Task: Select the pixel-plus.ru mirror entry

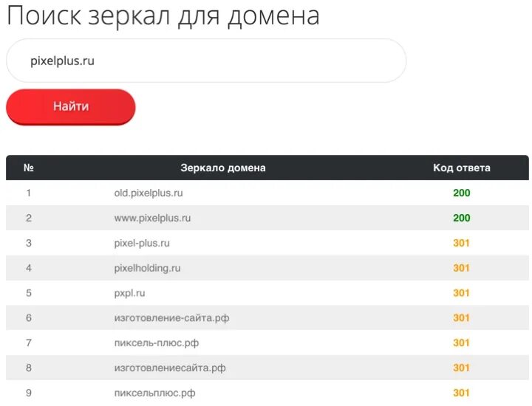Action: (x=142, y=243)
